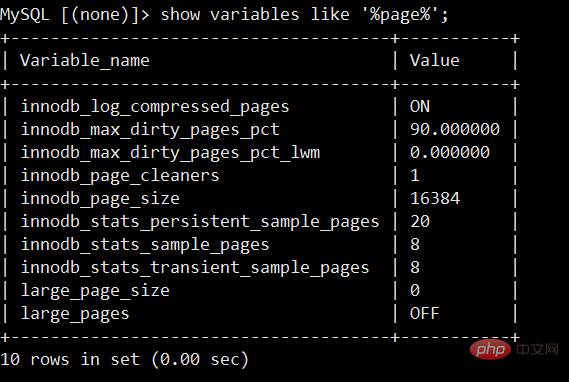Select the innodb_log_compressed_pages row name
Viewport: 569px width, 382px height.
coord(155,107)
